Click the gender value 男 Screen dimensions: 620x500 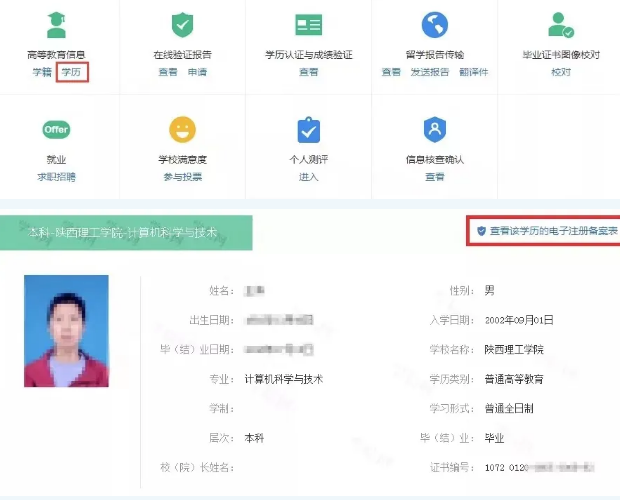coord(489,291)
